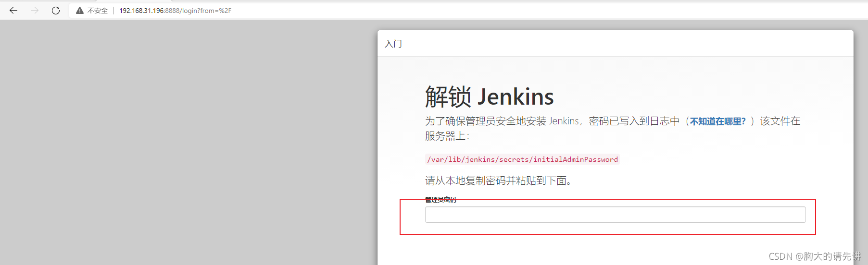Image resolution: width=868 pixels, height=265 pixels.
Task: Open the 不安全 security warning indicator
Action: (92, 11)
